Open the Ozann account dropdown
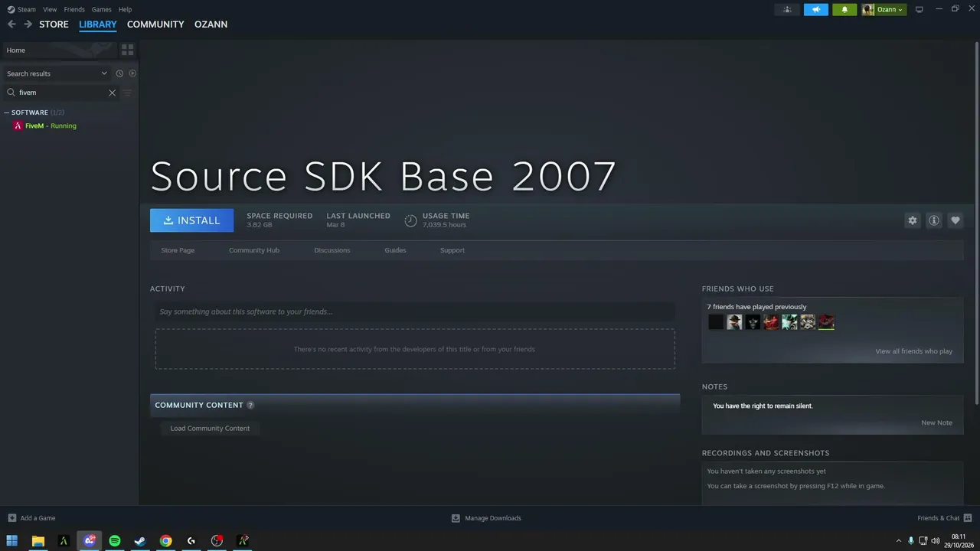 coord(883,9)
